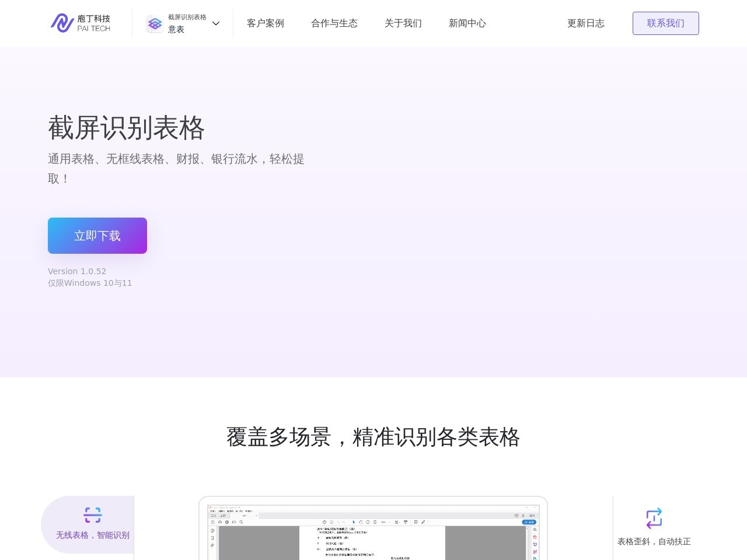747x560 pixels.
Task: Toggle the attachments paperclip panel
Action: pyautogui.click(x=212, y=545)
